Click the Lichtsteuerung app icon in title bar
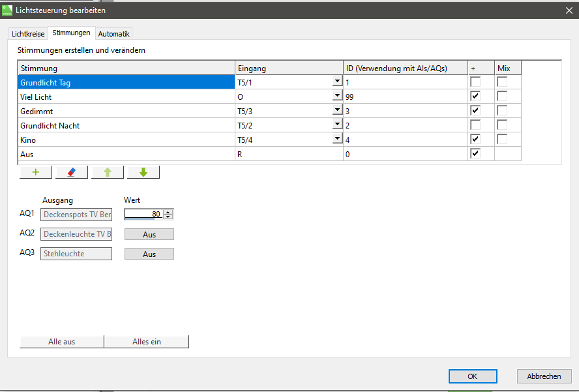Viewport: 579px width, 392px height. click(x=8, y=10)
